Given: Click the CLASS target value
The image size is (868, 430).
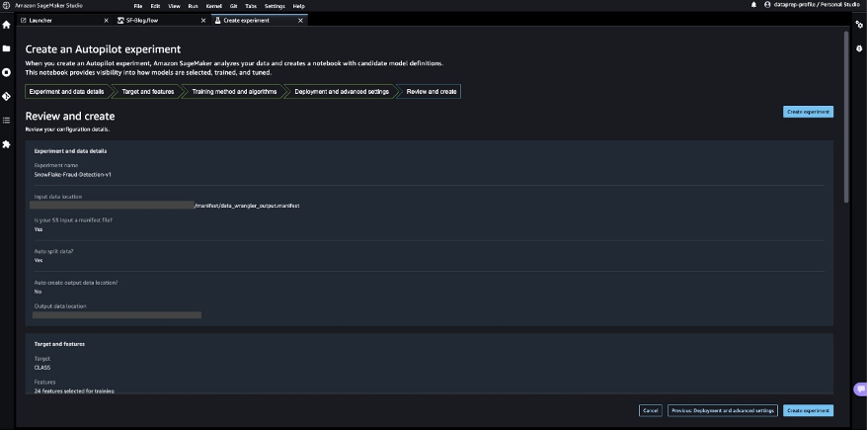Looking at the screenshot, I should (42, 368).
